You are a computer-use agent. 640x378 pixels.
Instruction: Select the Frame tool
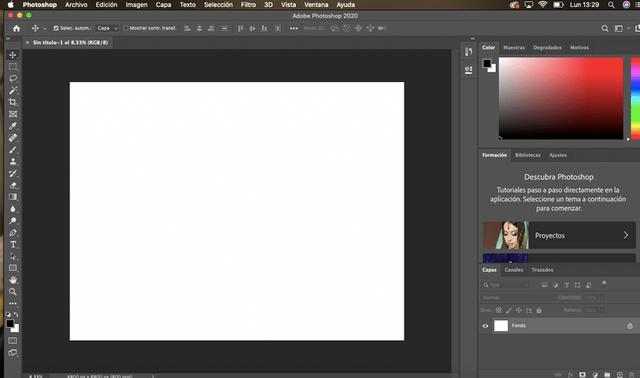(13, 114)
